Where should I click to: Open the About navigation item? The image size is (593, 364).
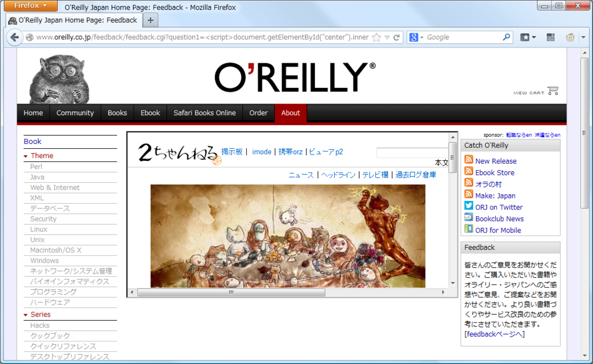point(291,113)
